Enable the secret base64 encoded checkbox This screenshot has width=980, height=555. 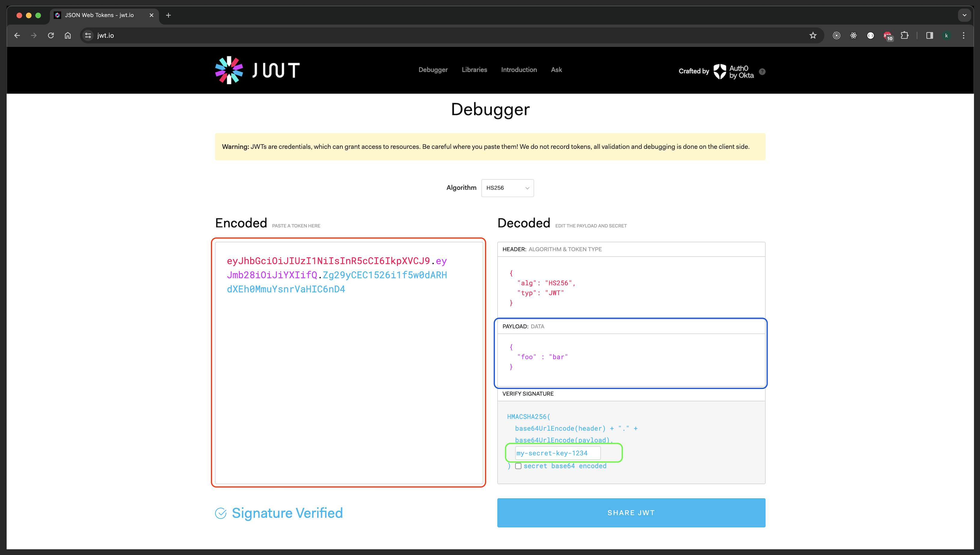tap(519, 466)
